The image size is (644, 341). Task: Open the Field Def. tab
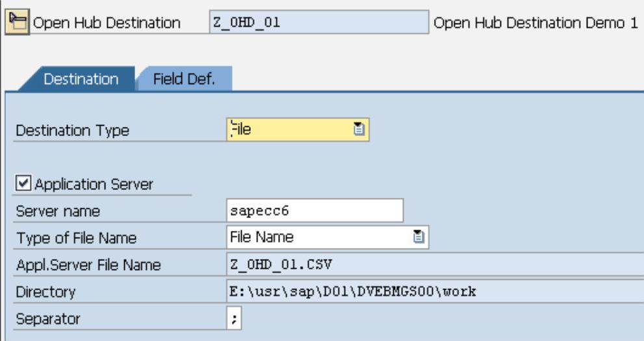[x=184, y=79]
